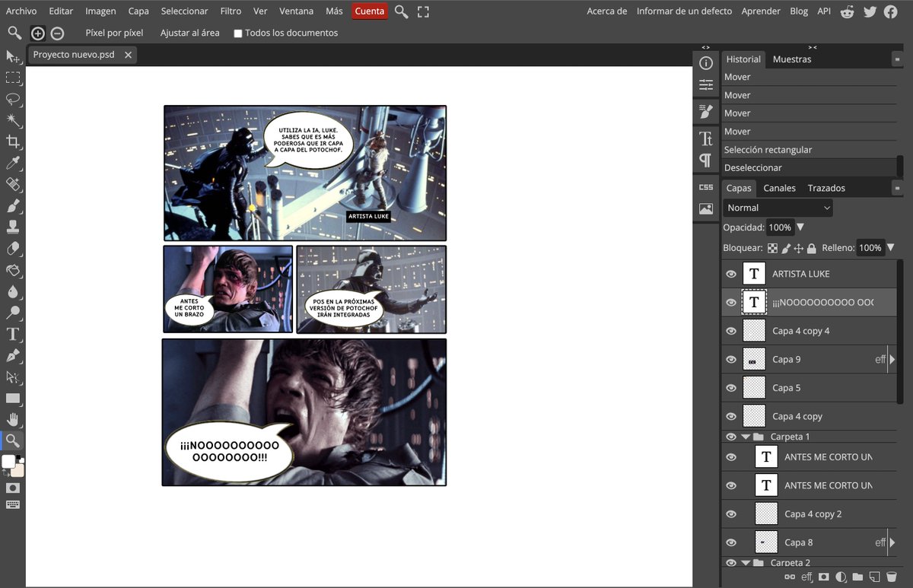
Task: Add layer mask icon in Layers panel
Action: click(x=824, y=577)
